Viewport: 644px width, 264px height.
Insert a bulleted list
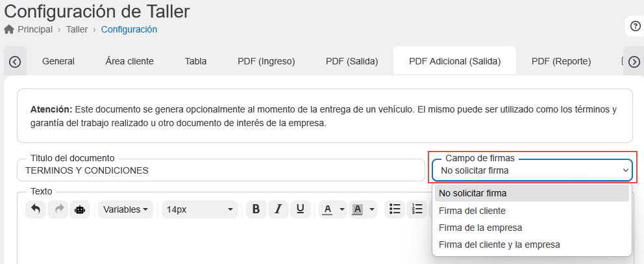tap(395, 209)
